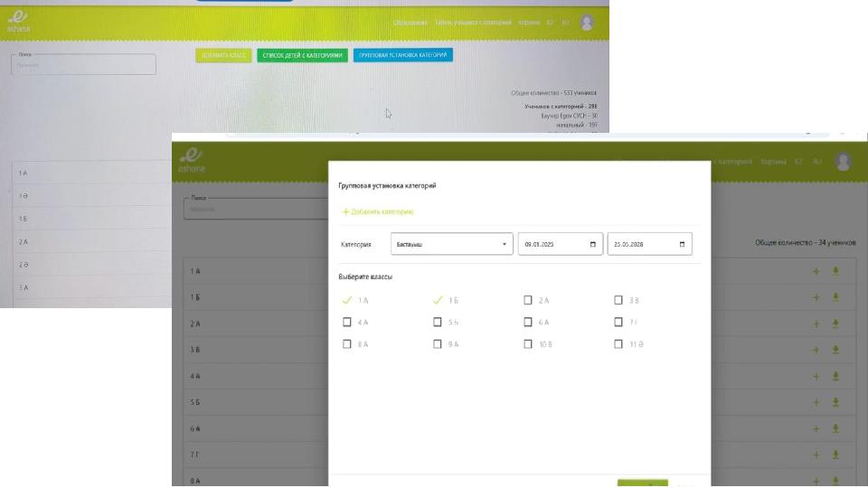The image size is (868, 488).
Task: Open the start date calendar picker icon
Action: pos(593,244)
